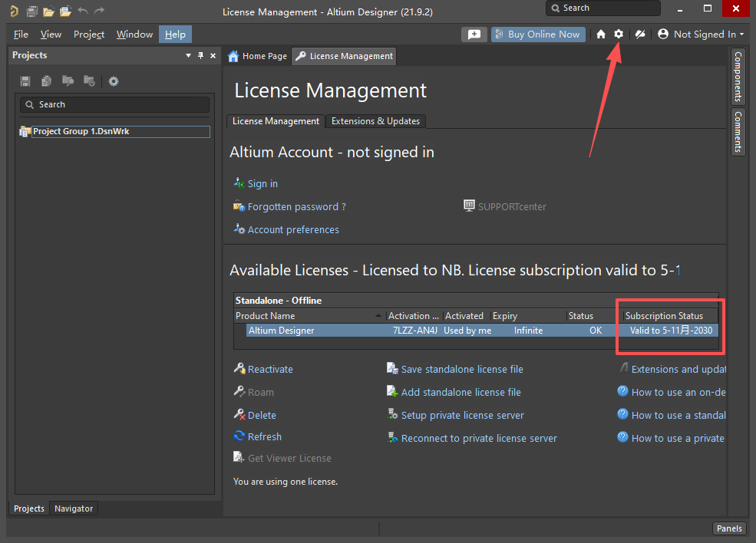This screenshot has width=756, height=543.
Task: Select Project Group 1.DsnWrk in tree
Action: point(81,131)
